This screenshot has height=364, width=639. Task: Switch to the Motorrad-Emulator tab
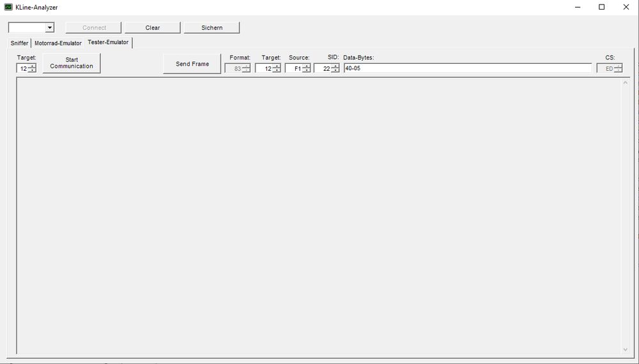58,43
